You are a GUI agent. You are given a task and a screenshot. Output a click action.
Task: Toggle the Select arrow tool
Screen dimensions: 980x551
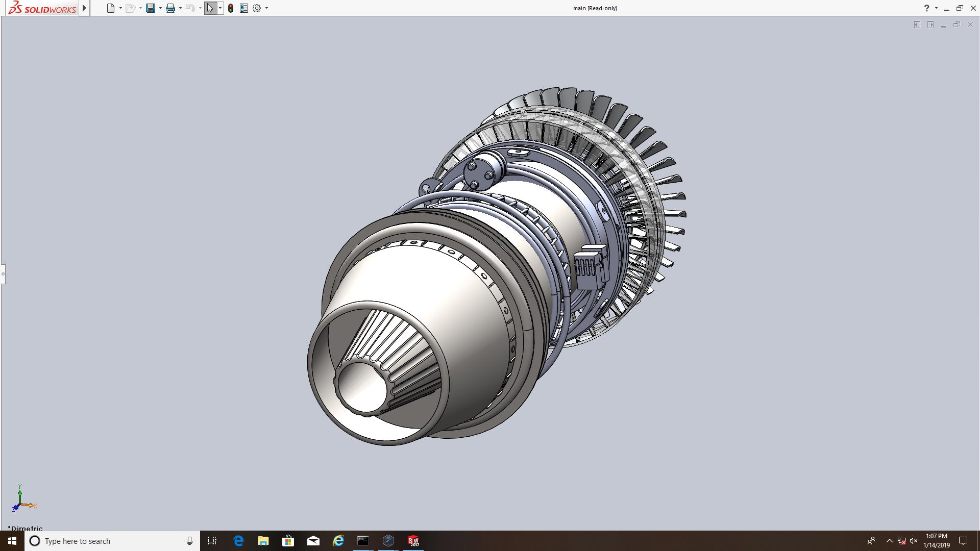coord(210,8)
